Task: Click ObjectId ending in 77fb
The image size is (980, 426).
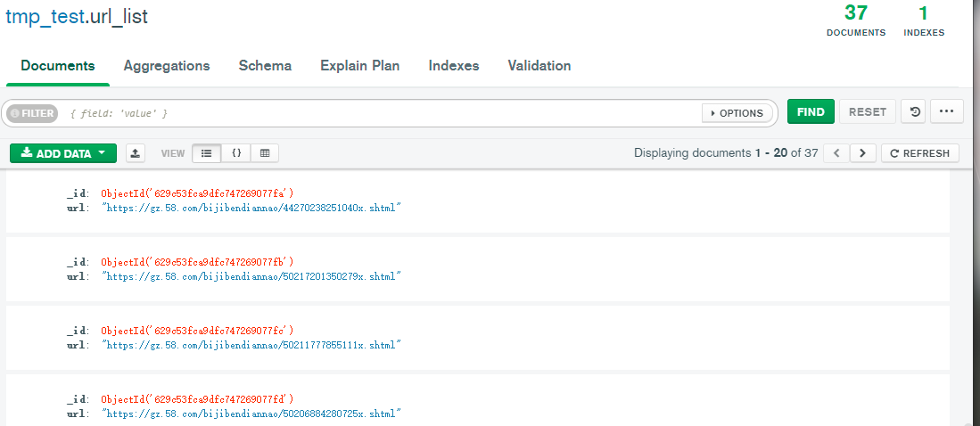Action: 197,262
